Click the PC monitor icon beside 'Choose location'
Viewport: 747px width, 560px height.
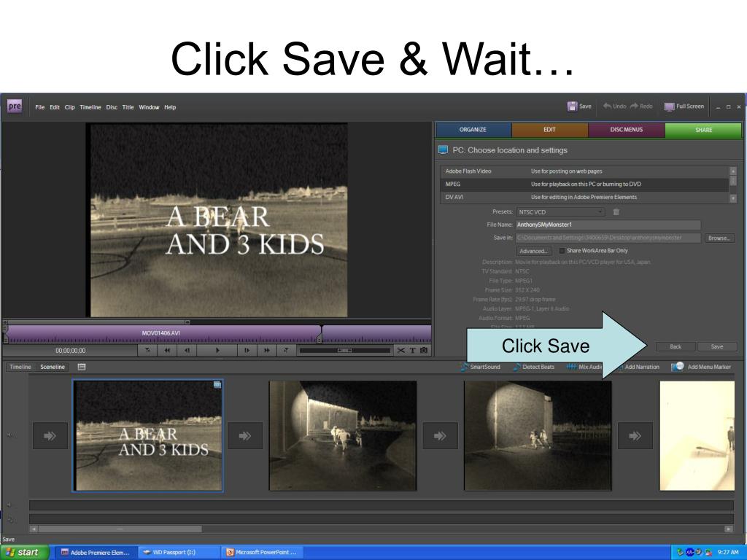coord(443,150)
